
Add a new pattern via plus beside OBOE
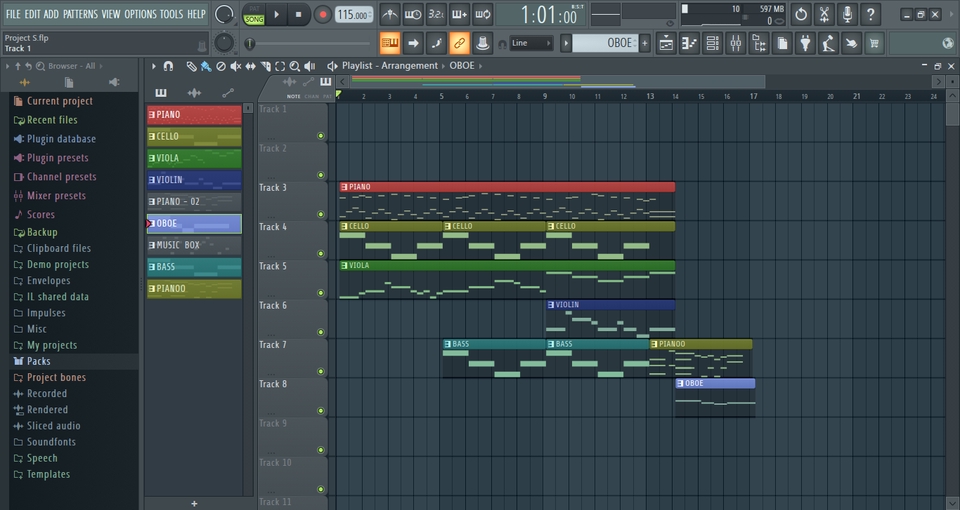pyautogui.click(x=645, y=43)
